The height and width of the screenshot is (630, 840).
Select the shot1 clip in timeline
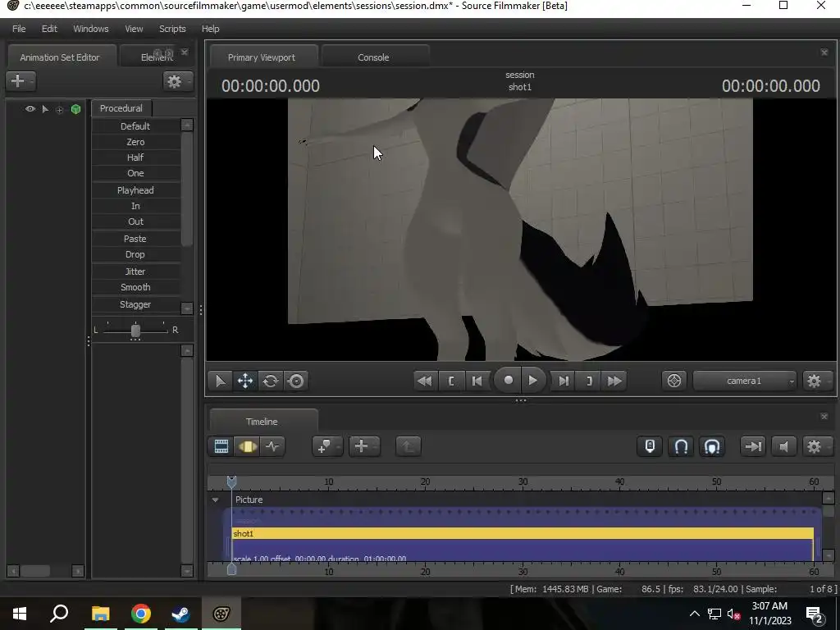(x=523, y=533)
